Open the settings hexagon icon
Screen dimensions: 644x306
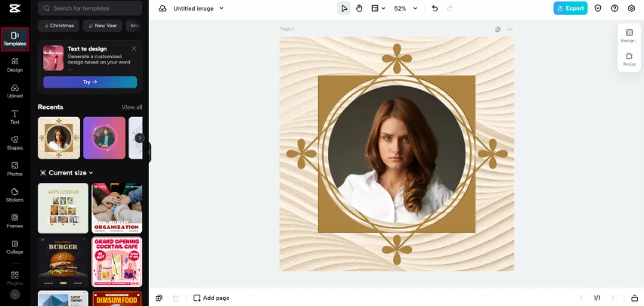pyautogui.click(x=631, y=8)
